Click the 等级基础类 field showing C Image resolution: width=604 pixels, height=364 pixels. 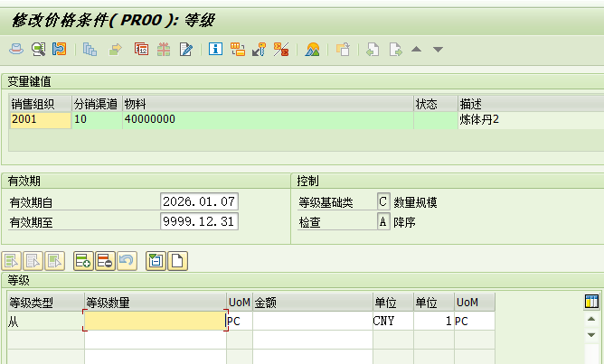pyautogui.click(x=382, y=201)
